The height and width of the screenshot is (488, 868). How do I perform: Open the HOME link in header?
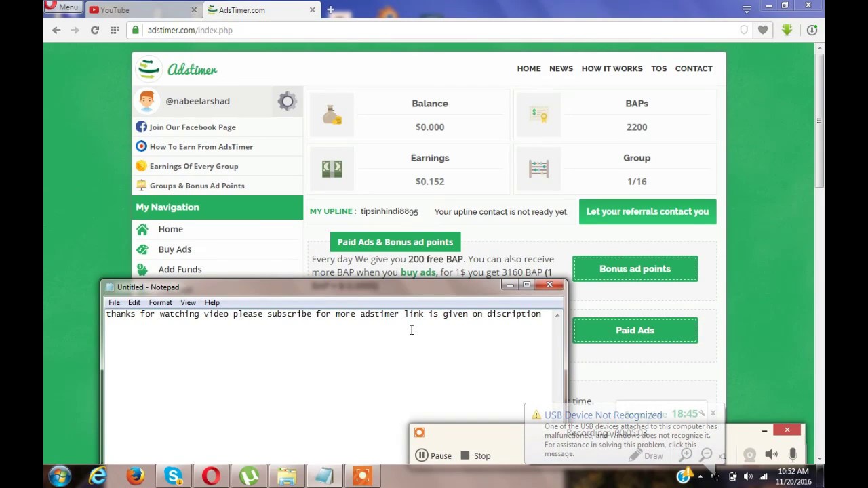[x=529, y=68]
